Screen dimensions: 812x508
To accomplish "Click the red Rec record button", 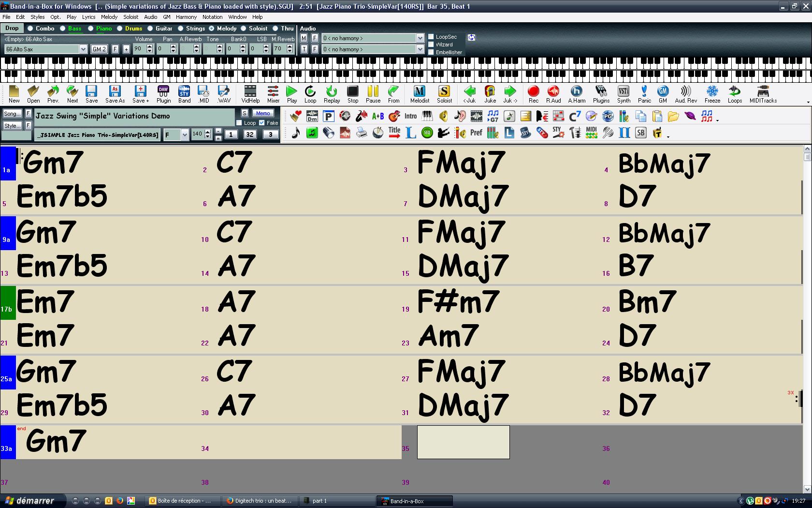I will click(533, 94).
